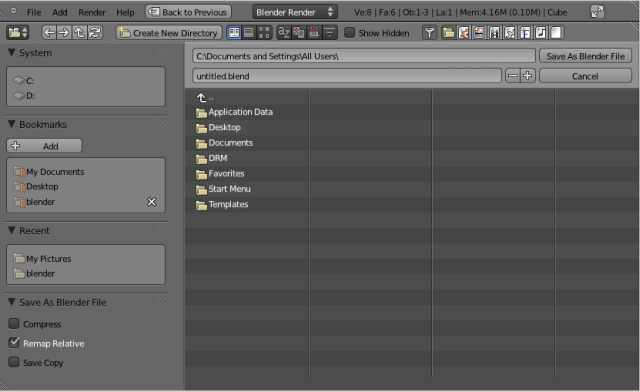Image resolution: width=640 pixels, height=392 pixels.
Task: Open Desktop bookmark
Action: (86, 187)
